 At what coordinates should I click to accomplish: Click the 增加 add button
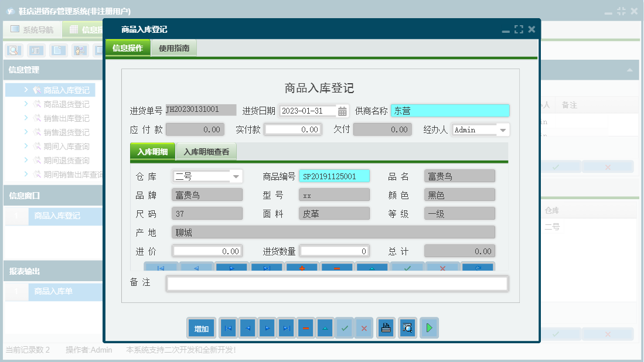click(201, 328)
